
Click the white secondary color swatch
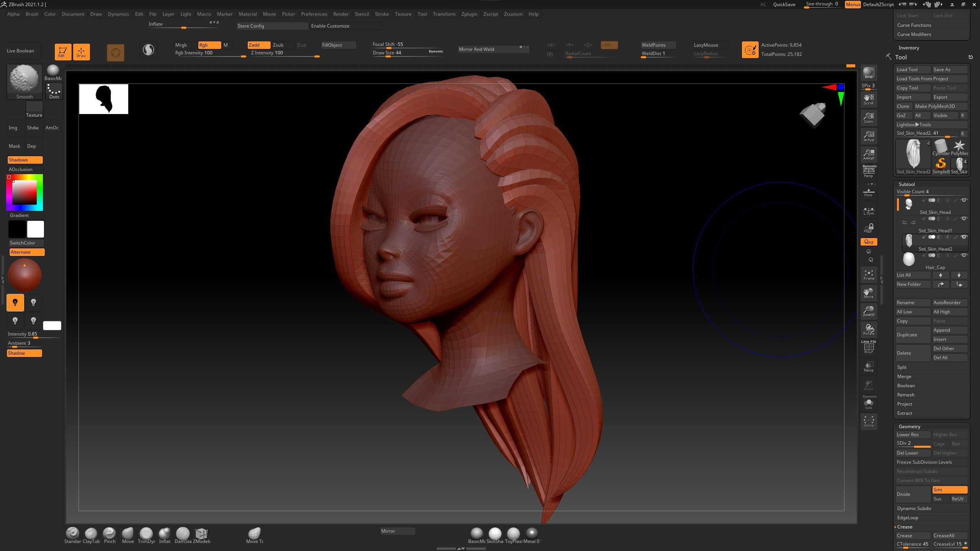pos(36,229)
